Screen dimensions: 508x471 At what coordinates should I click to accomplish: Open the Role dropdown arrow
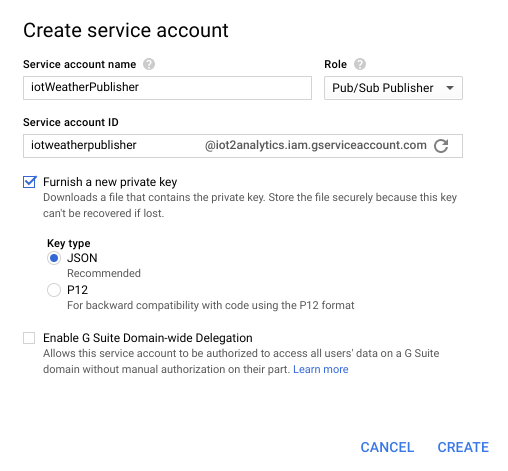(450, 88)
